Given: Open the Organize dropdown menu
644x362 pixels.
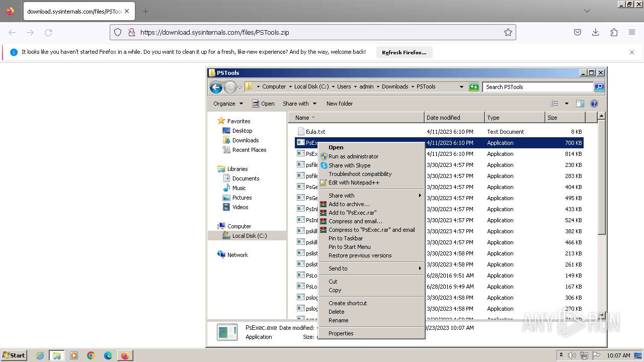Looking at the screenshot, I should click(x=228, y=104).
